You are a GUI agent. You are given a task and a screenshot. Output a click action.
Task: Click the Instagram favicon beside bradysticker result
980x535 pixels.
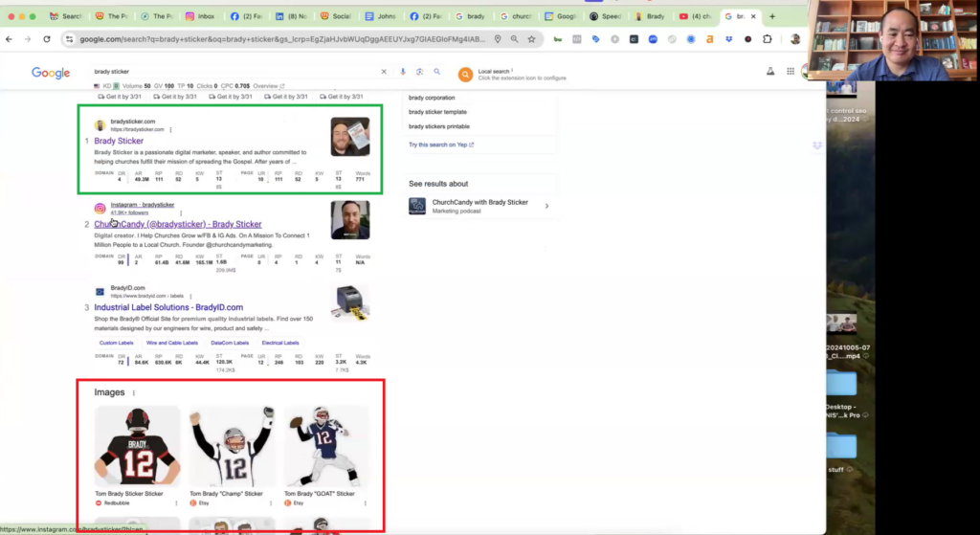[x=100, y=209]
